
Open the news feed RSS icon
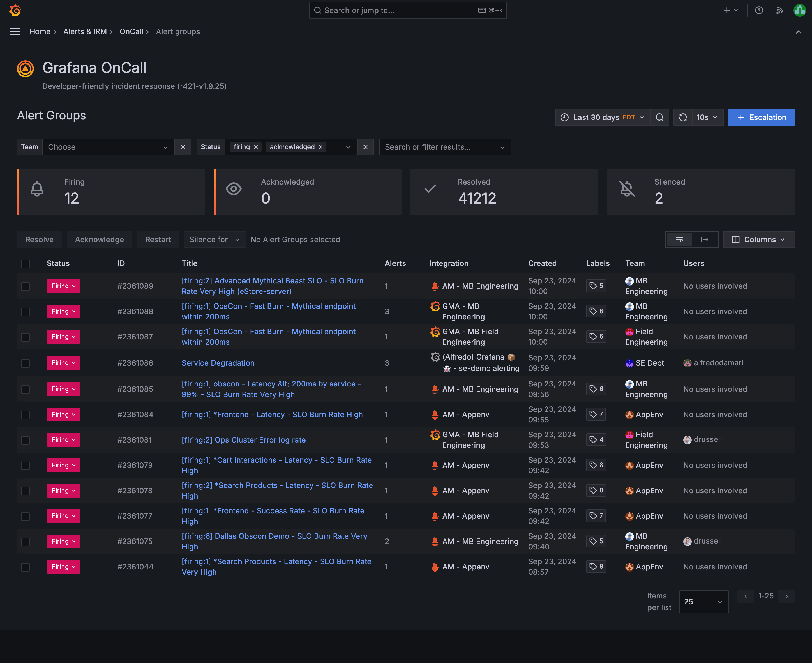pos(779,10)
